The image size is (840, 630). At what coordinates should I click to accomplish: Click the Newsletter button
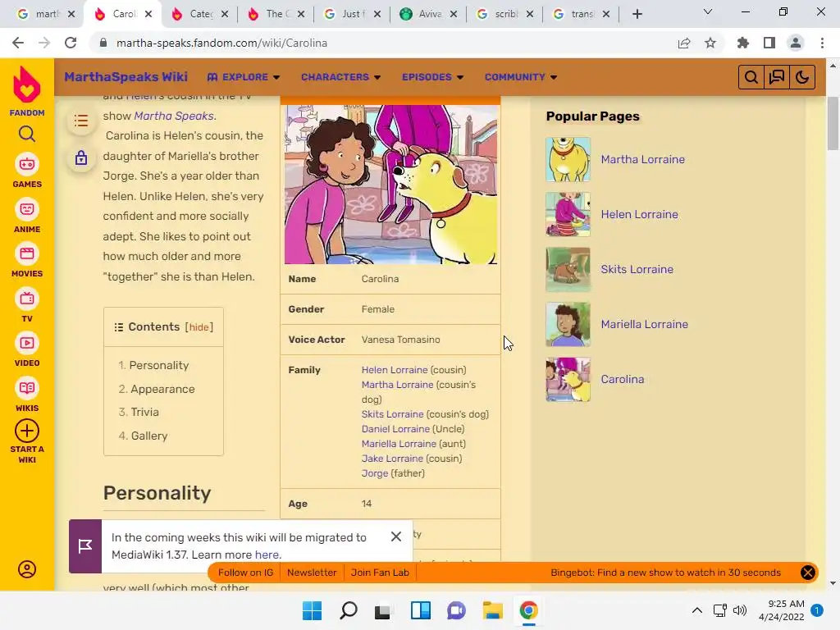[x=312, y=573]
